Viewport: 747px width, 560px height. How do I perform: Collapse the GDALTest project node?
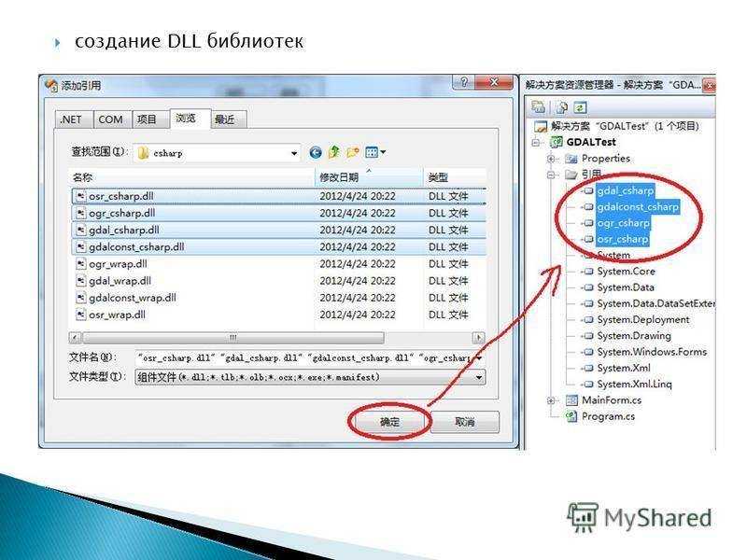pyautogui.click(x=537, y=143)
